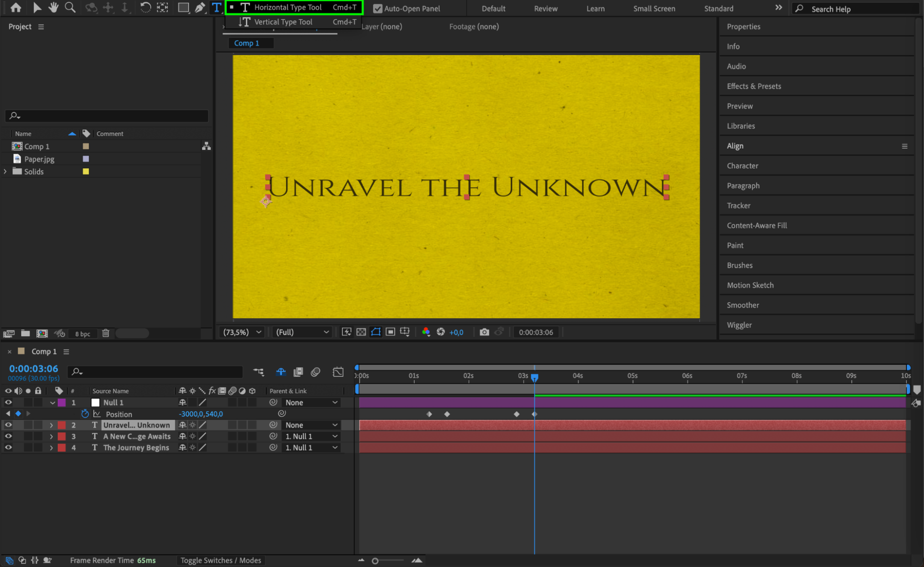Choose Vertical Type Tool from menu
Viewport: 924px width, 567px height.
click(283, 22)
